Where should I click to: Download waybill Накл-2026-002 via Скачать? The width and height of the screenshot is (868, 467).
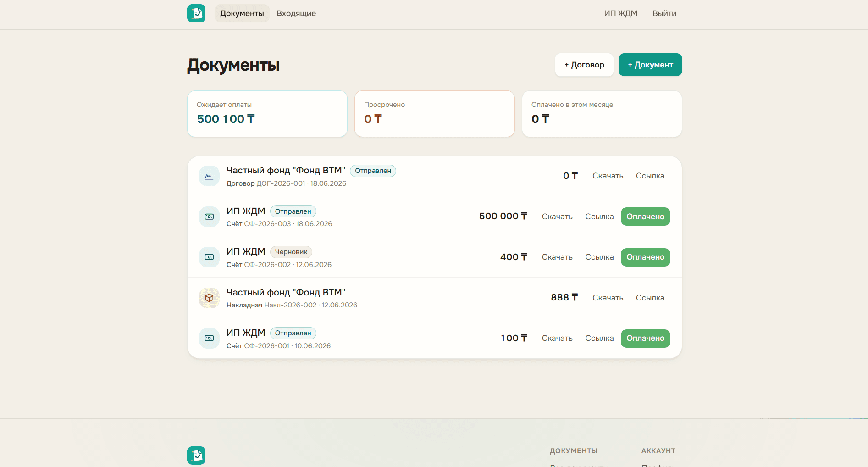pos(608,298)
